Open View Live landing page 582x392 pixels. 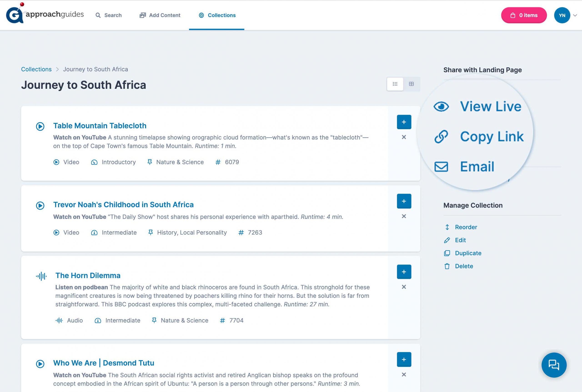click(490, 106)
